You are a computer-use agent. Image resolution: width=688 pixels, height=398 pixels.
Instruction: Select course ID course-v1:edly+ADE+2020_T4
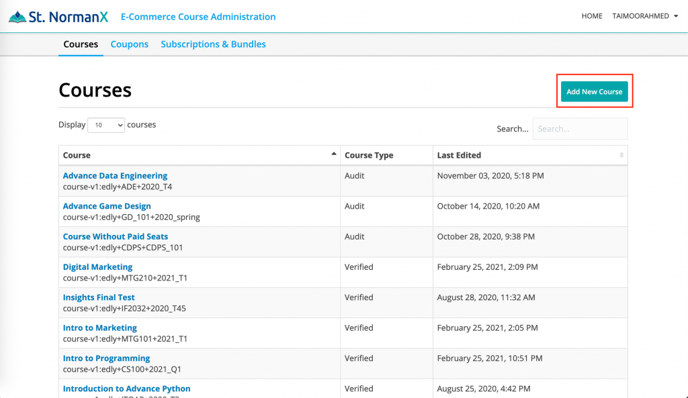(x=117, y=187)
